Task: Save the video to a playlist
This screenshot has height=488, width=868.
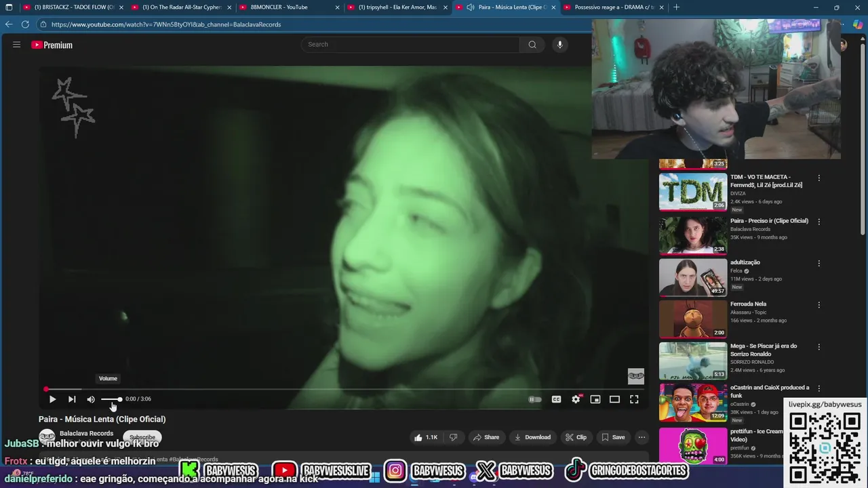Action: click(x=613, y=437)
